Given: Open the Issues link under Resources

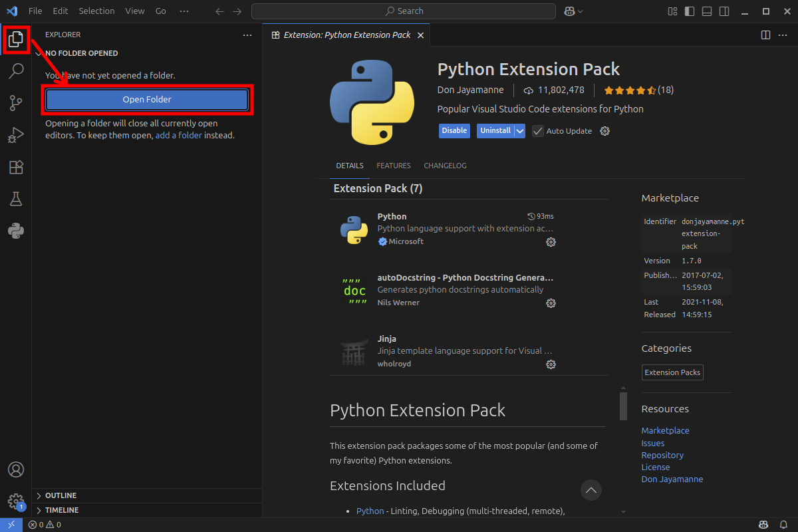Looking at the screenshot, I should pyautogui.click(x=653, y=444).
